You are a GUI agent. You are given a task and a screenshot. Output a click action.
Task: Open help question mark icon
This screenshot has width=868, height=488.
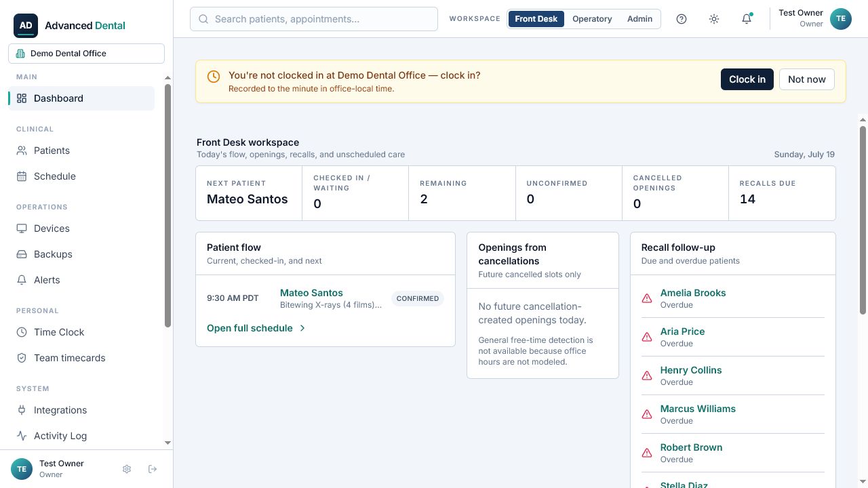[682, 19]
